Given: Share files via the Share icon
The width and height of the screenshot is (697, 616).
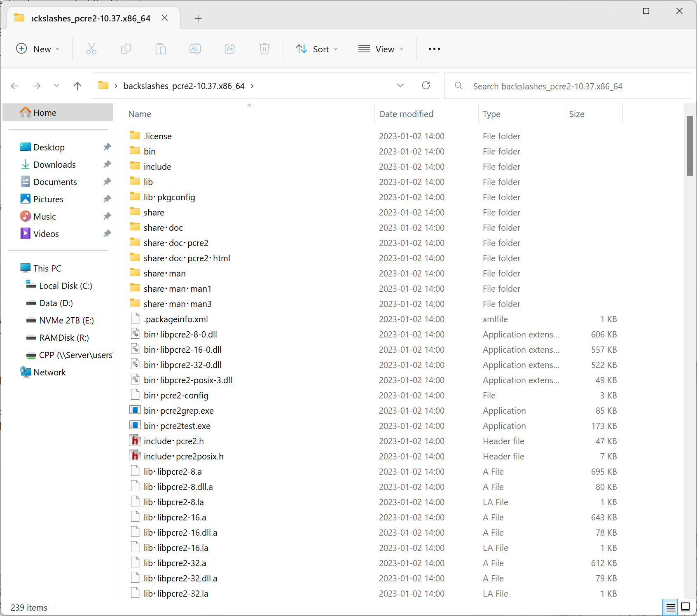Looking at the screenshot, I should [x=230, y=49].
